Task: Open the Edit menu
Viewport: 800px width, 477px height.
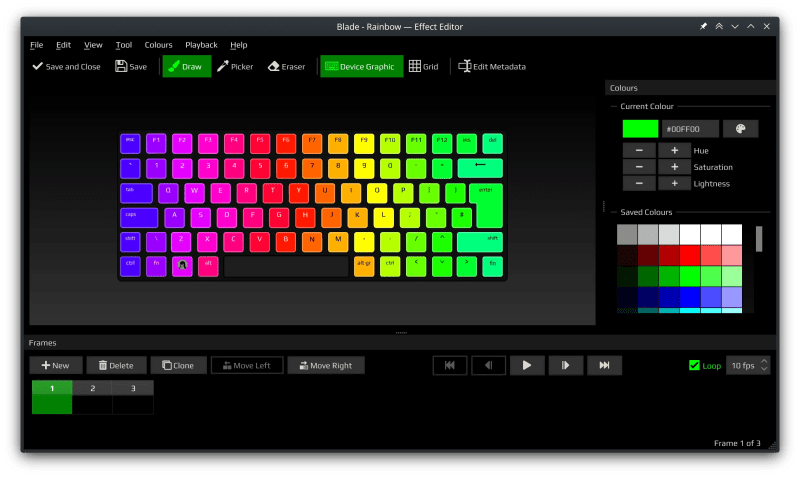Action: (x=63, y=45)
